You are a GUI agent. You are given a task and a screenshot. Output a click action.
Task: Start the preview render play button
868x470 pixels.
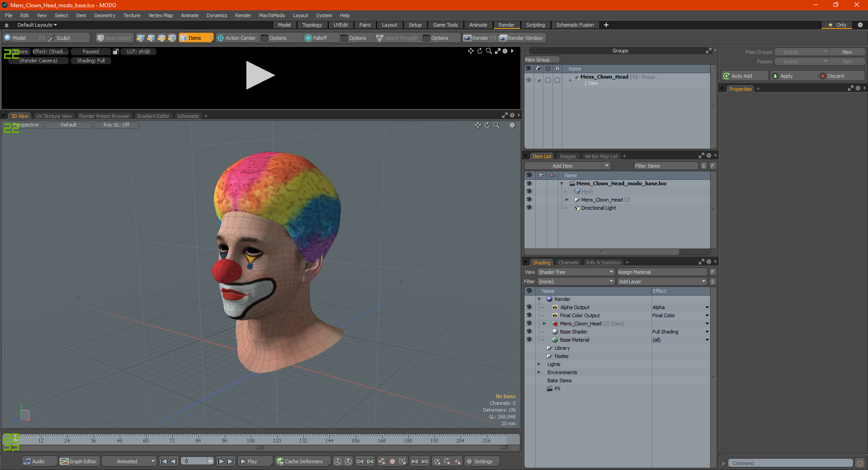(260, 75)
